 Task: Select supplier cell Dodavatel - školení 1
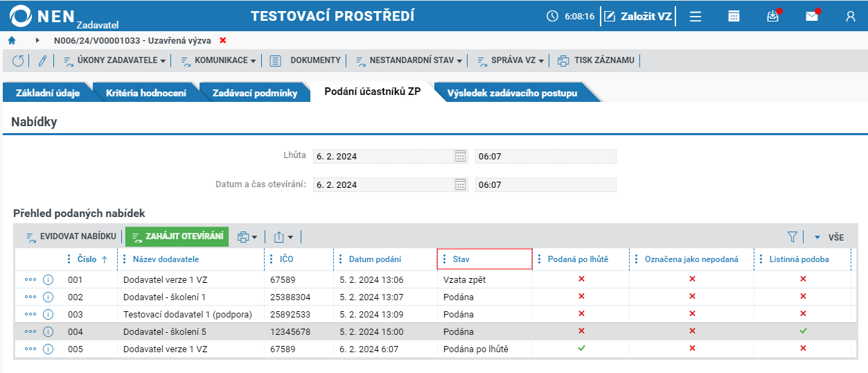164,297
